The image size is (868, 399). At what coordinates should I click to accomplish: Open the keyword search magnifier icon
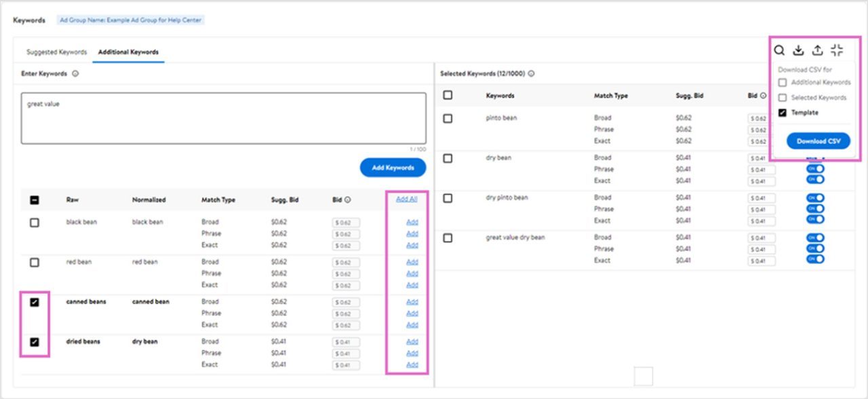click(x=779, y=50)
